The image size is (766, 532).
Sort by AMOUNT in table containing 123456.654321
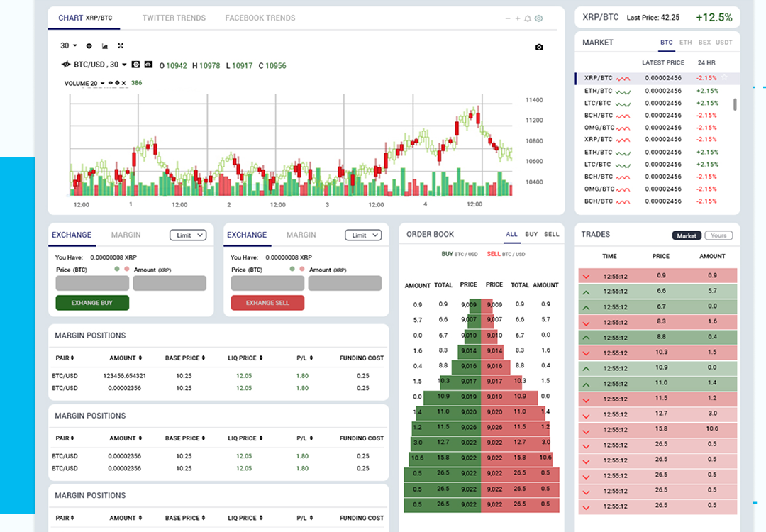[x=126, y=358]
